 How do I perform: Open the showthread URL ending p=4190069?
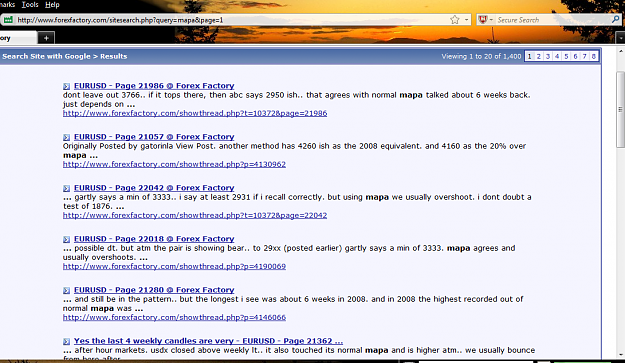coord(174,266)
